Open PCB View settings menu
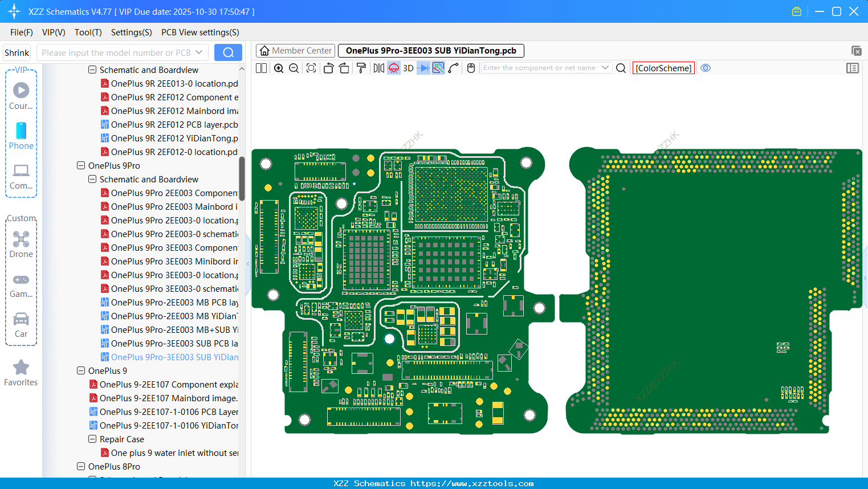This screenshot has width=868, height=489. [200, 32]
